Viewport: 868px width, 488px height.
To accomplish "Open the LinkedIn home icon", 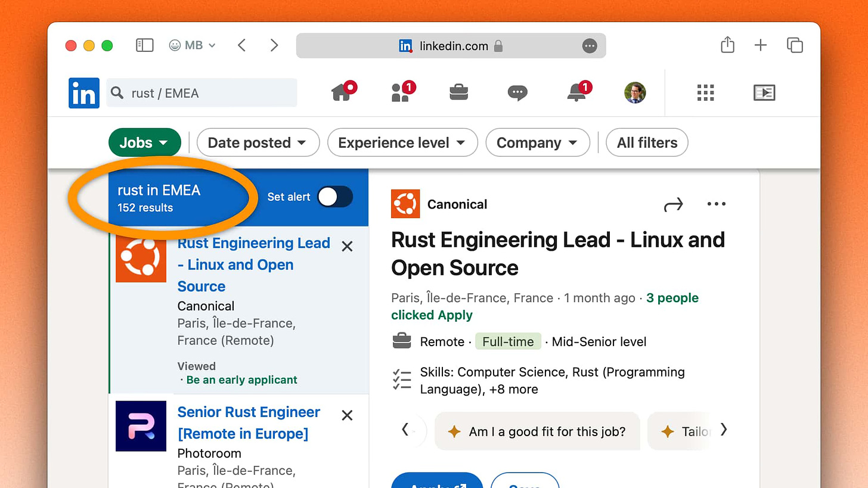I will point(342,92).
